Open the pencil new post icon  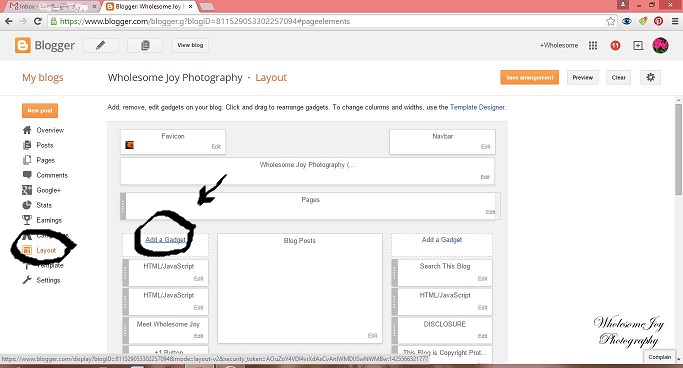[x=101, y=45]
